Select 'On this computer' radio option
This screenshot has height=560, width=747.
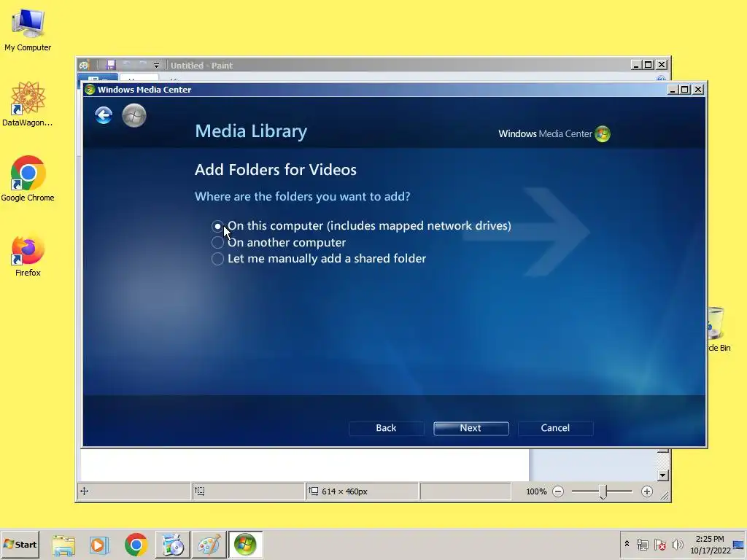point(217,226)
